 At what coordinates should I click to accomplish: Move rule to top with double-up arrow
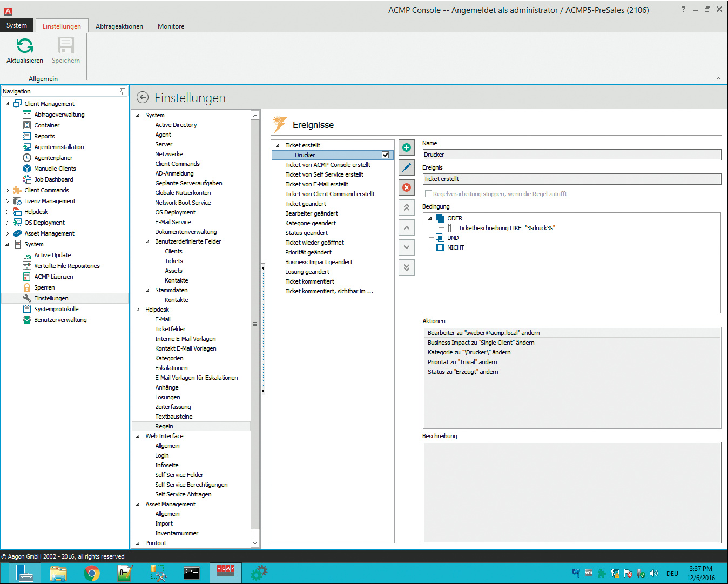pyautogui.click(x=407, y=207)
